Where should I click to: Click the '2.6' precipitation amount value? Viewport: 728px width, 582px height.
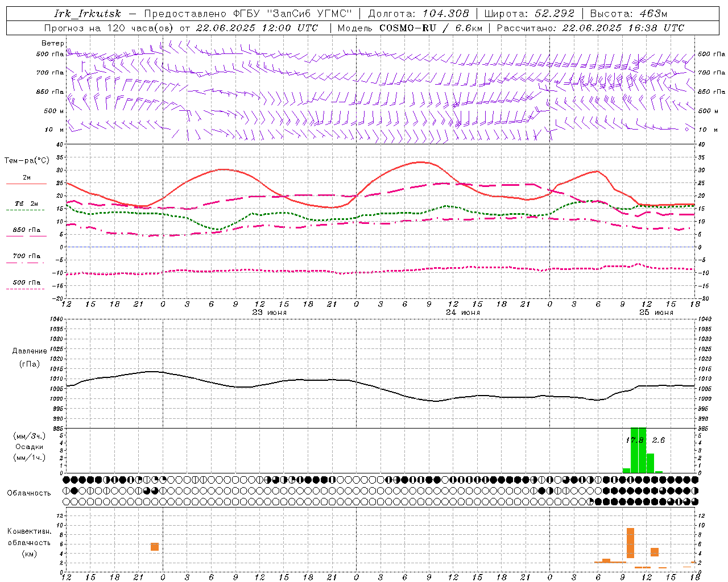(659, 440)
